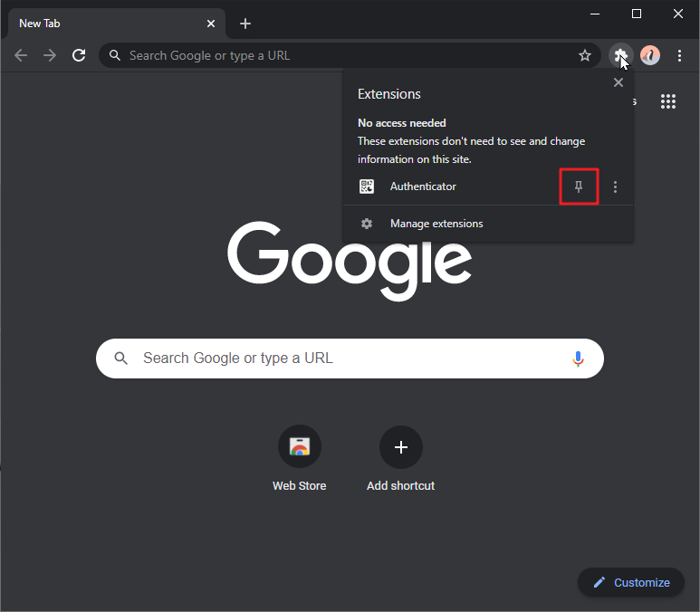This screenshot has height=612, width=700.
Task: Close the New Tab tab
Action: coord(212,24)
